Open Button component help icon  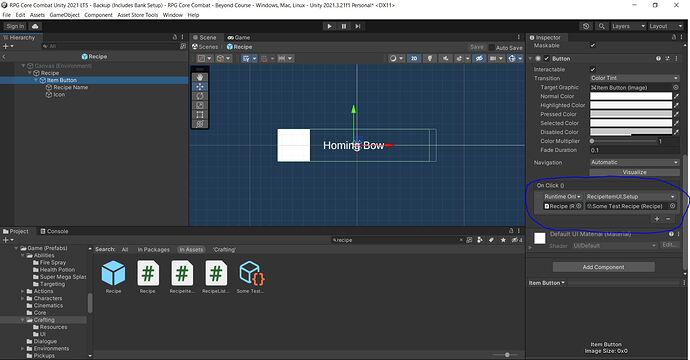coord(658,59)
